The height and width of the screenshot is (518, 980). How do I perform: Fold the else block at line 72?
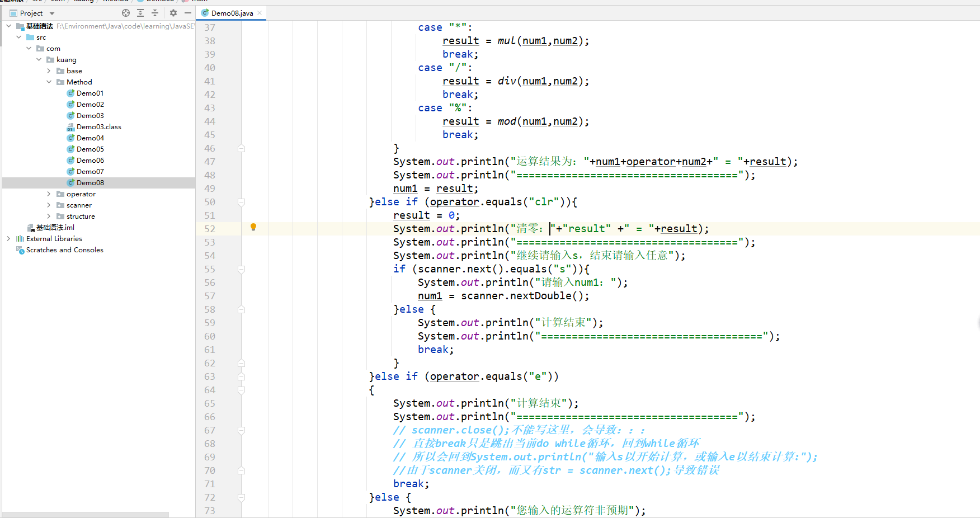242,497
